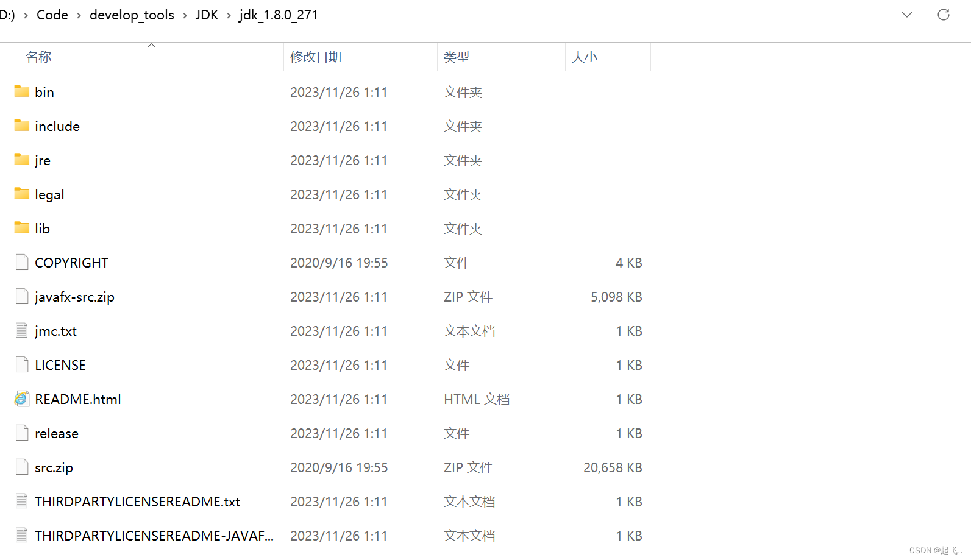Refresh the current folder view
The height and width of the screenshot is (560, 971).
(x=944, y=15)
